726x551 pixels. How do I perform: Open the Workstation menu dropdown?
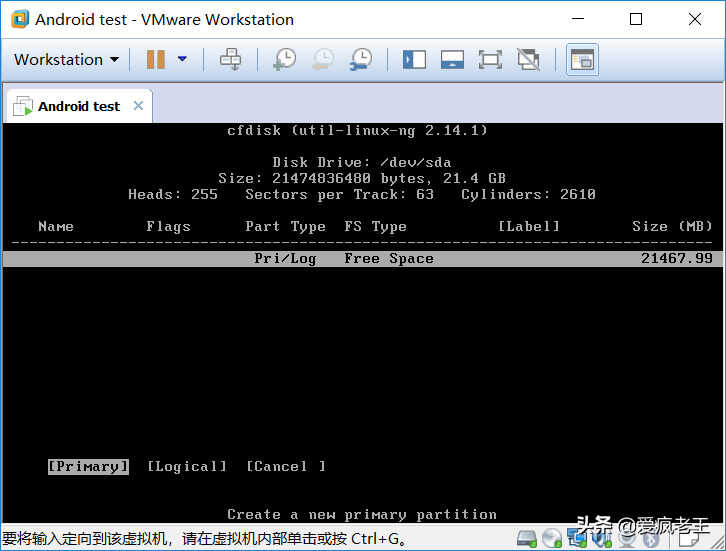click(x=66, y=60)
